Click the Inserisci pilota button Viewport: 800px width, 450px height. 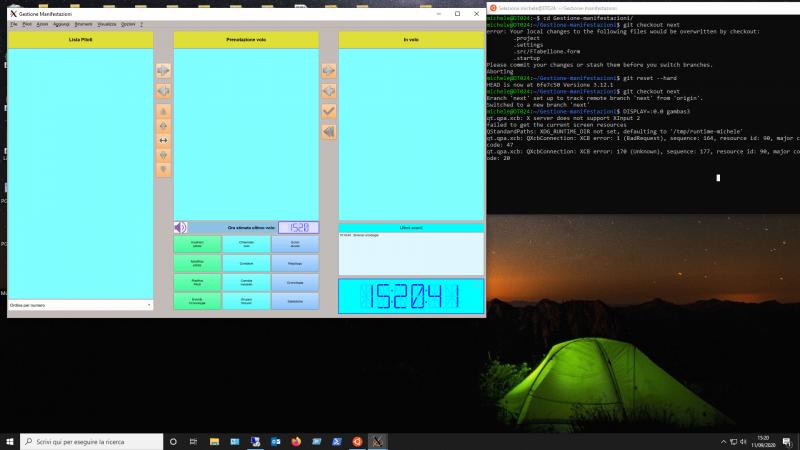[197, 244]
